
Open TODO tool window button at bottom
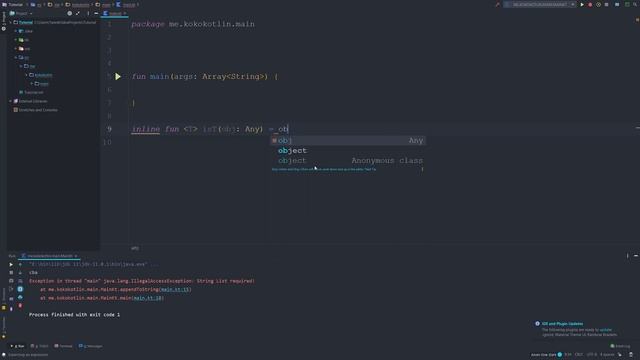tap(40, 346)
